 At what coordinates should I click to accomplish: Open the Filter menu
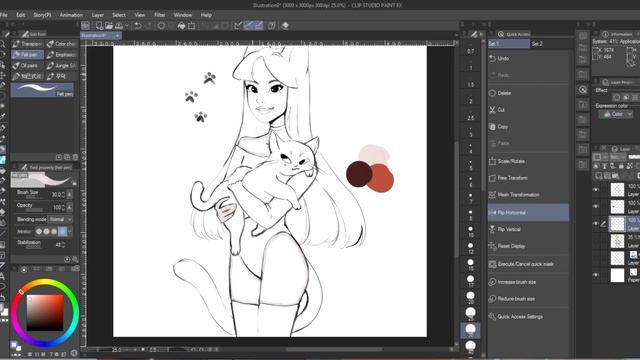click(x=160, y=15)
